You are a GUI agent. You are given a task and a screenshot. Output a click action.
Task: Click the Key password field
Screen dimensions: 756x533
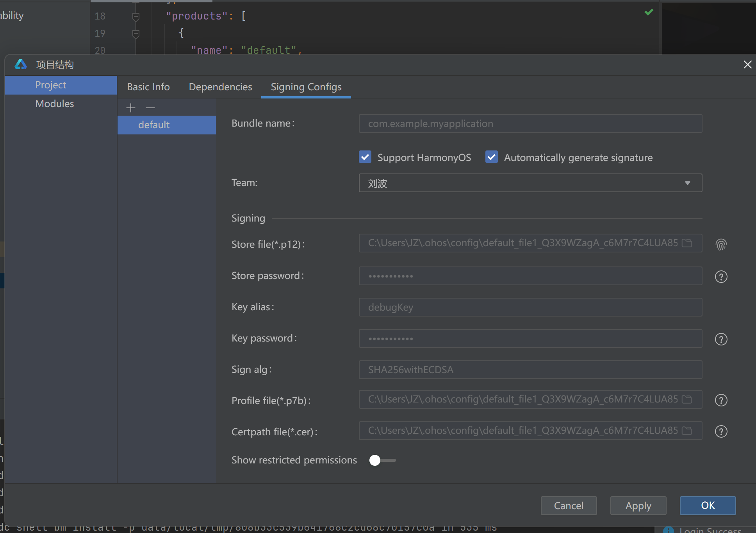530,338
